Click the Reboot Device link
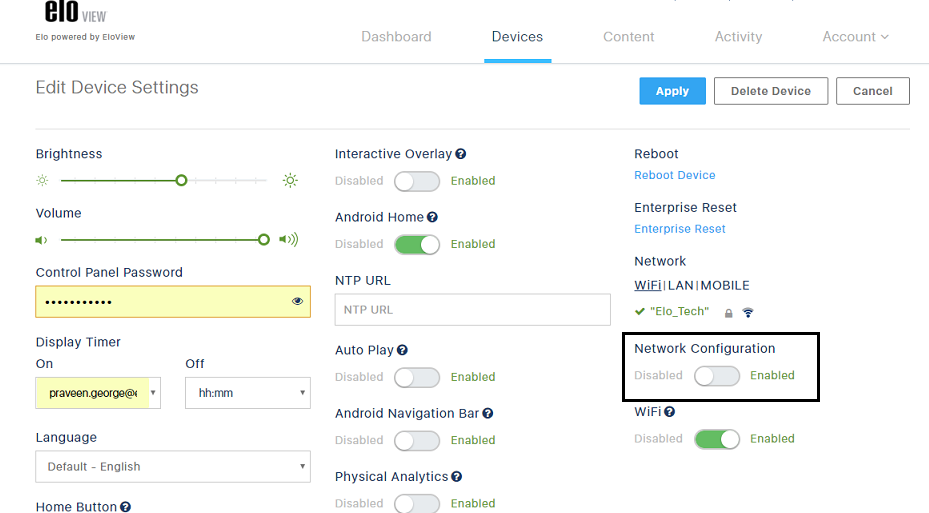The width and height of the screenshot is (929, 513). click(x=675, y=175)
